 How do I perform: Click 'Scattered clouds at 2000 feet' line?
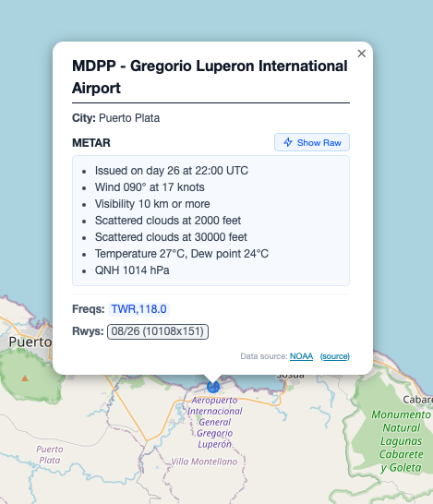point(168,221)
